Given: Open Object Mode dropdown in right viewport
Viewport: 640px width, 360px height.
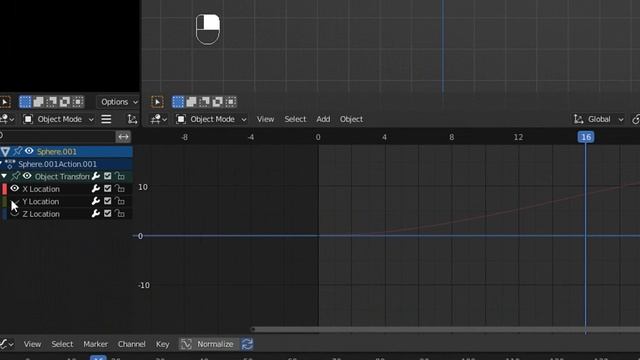Looking at the screenshot, I should click(x=211, y=119).
